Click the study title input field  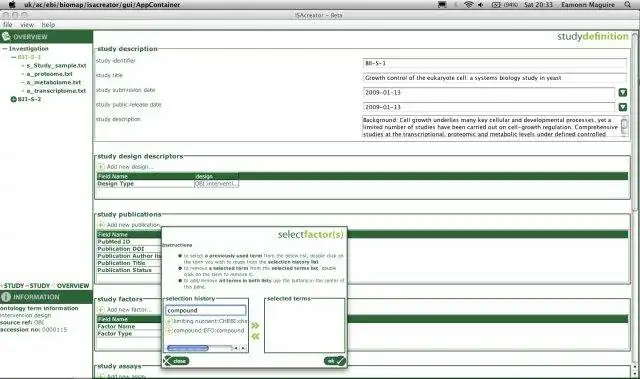point(495,78)
